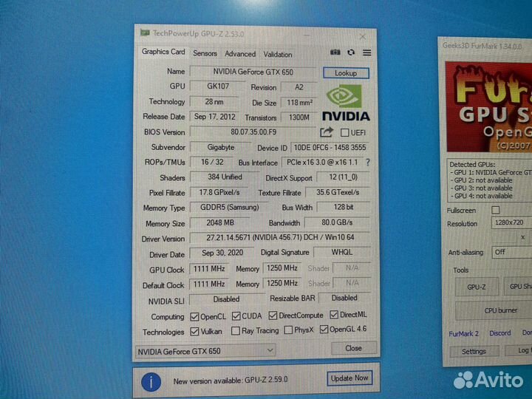The image size is (532, 399).
Task: Click the question mark beside Bus Interface
Action: click(367, 163)
